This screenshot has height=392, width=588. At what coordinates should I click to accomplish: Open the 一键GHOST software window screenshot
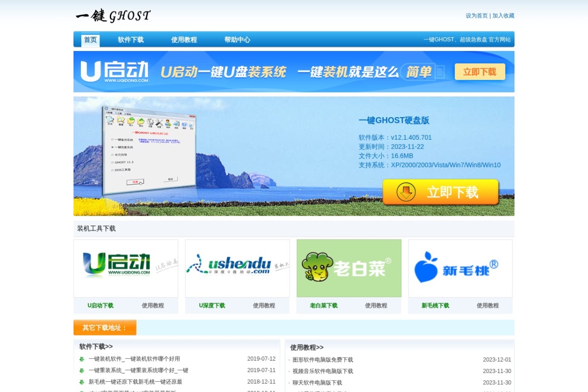(148, 149)
